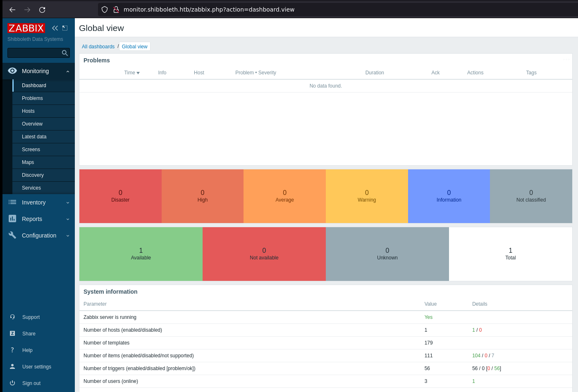
Task: Expand the Reports menu section
Action: [x=38, y=219]
